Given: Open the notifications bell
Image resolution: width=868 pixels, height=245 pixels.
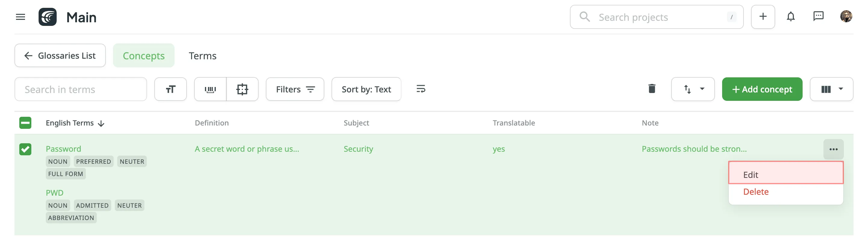Looking at the screenshot, I should (x=791, y=17).
